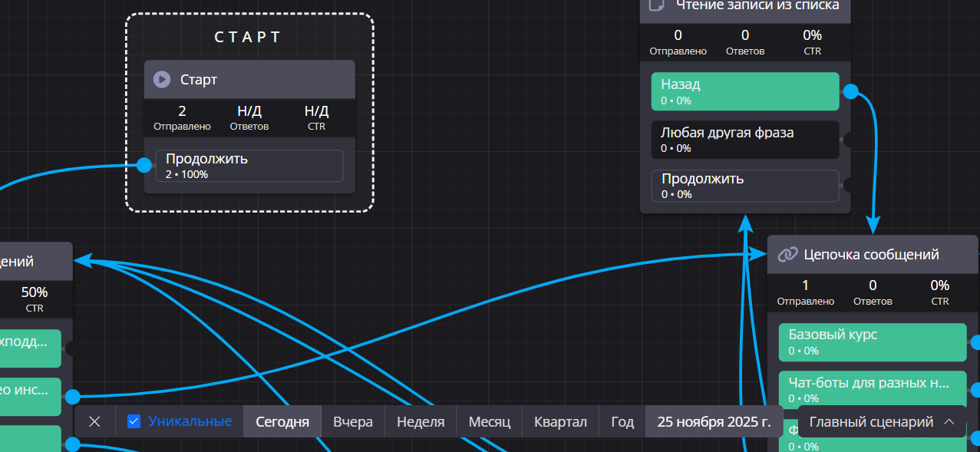Choose the Неделя time range
This screenshot has width=980, height=452.
[x=421, y=421]
